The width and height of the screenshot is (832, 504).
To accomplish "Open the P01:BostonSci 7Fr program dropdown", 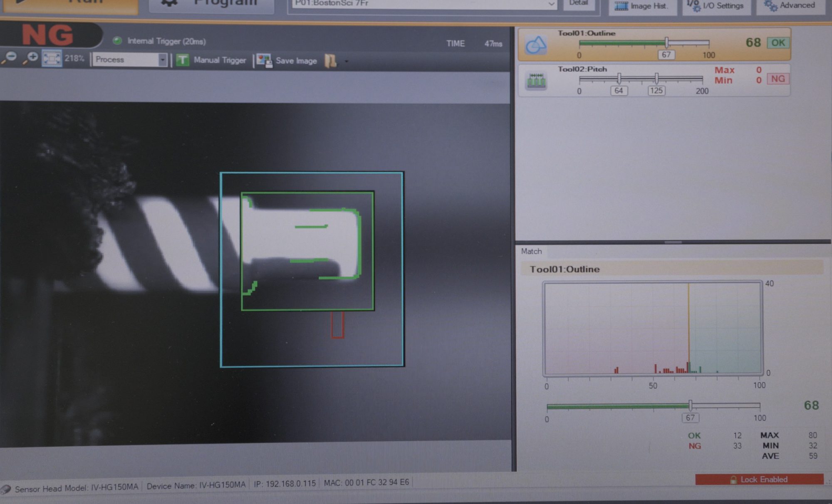I will point(550,4).
